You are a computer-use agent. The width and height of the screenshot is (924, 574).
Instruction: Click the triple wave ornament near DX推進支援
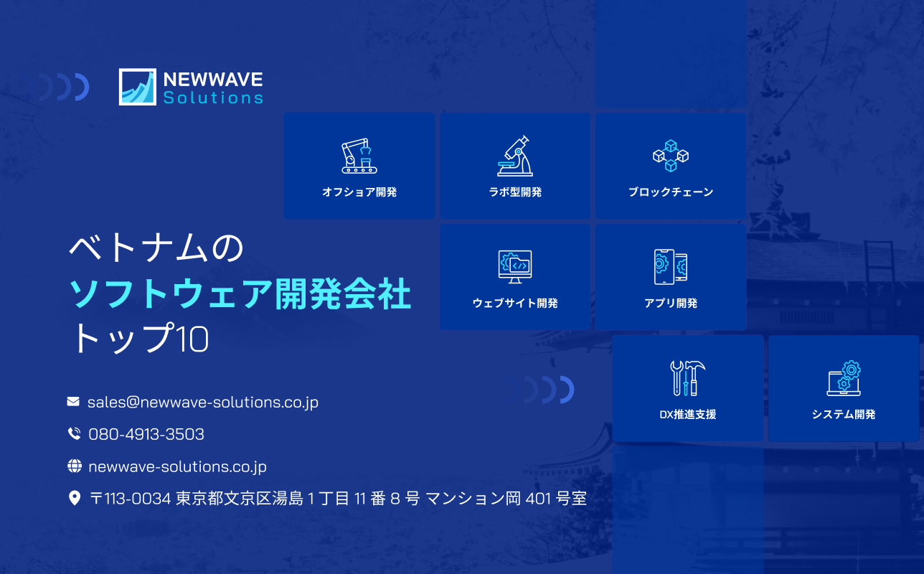click(548, 389)
